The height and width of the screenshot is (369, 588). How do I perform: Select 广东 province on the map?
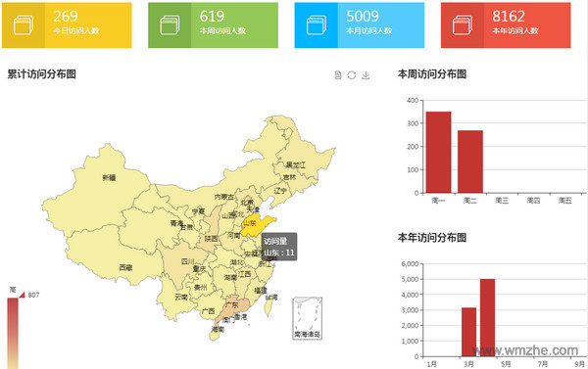(x=233, y=305)
